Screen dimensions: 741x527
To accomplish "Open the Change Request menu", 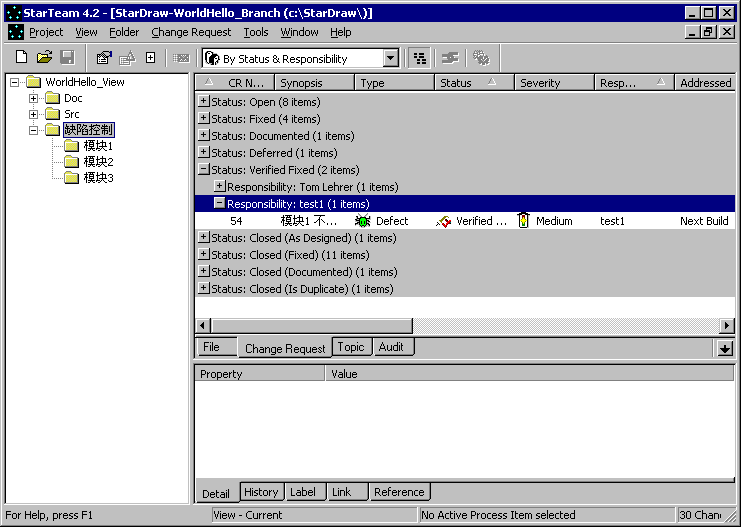I will (x=191, y=32).
